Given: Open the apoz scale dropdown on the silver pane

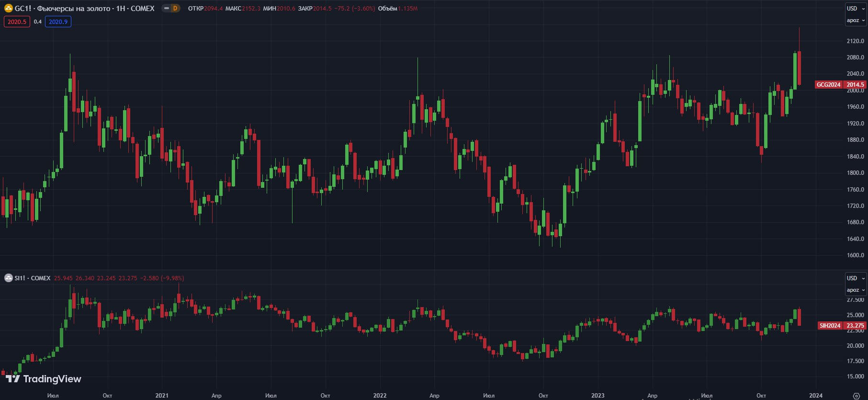Looking at the screenshot, I should tap(856, 290).
